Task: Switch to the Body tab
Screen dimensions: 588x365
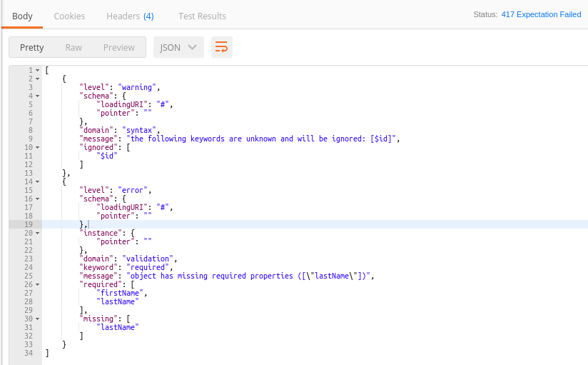Action: pos(22,16)
